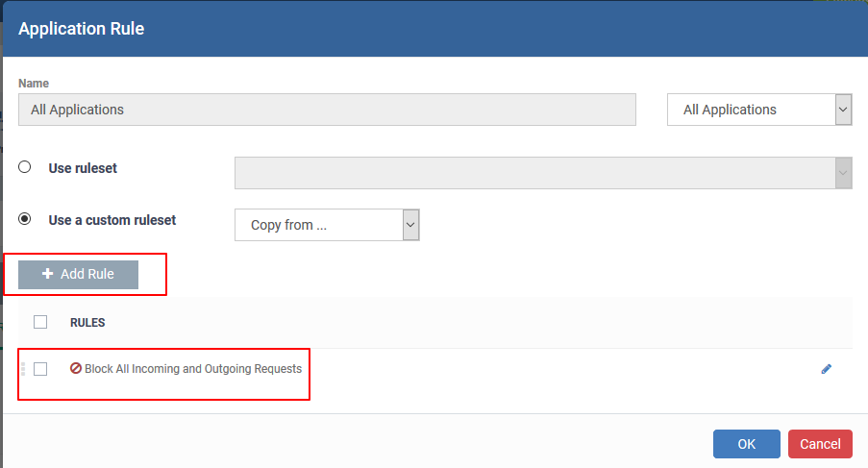Click the Add Rule button
Screen dimensions: 868x468
[x=78, y=275]
